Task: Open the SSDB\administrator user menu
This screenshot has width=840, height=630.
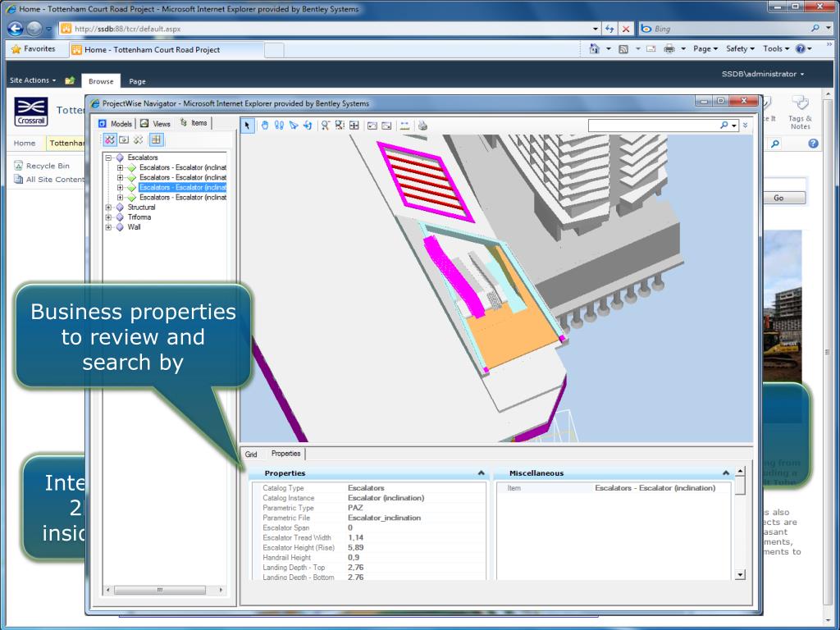Action: [763, 74]
